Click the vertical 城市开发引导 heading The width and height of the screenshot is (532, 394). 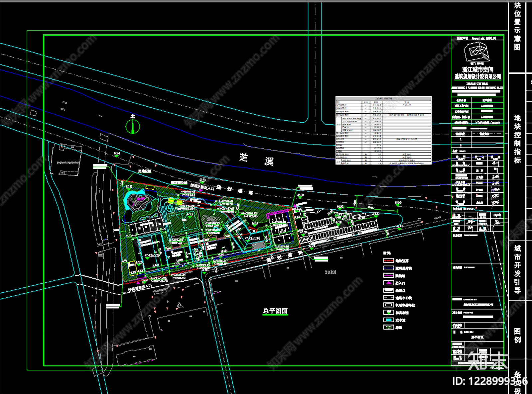[517, 269]
